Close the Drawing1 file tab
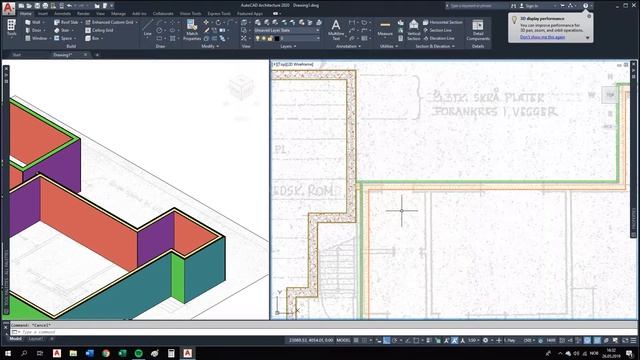This screenshot has height=360, width=640. [x=85, y=55]
